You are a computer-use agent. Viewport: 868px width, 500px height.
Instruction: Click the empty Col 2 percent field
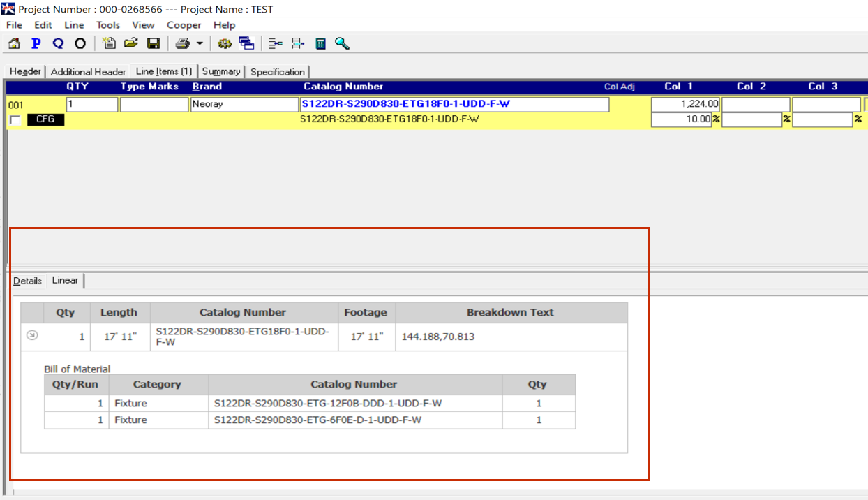[x=751, y=119]
